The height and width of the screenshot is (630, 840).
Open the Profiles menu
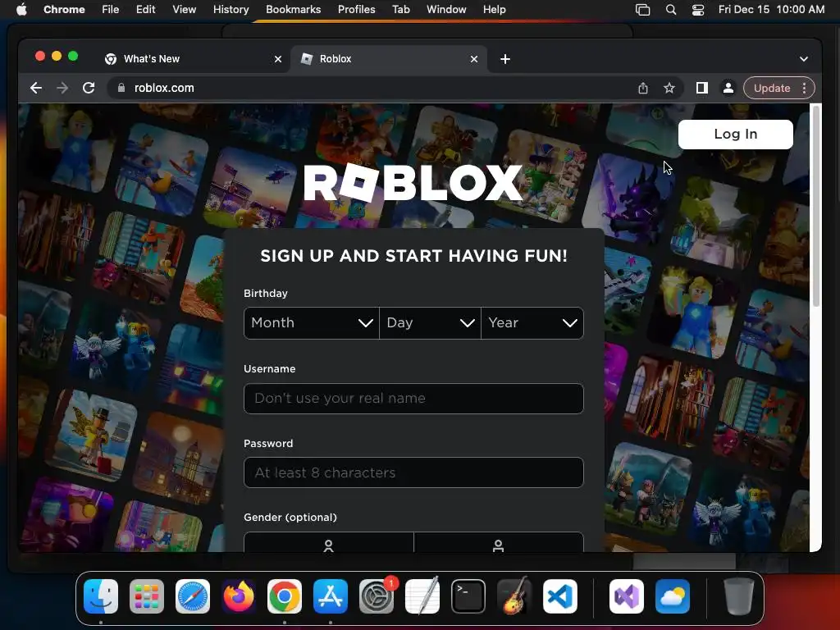(x=356, y=10)
